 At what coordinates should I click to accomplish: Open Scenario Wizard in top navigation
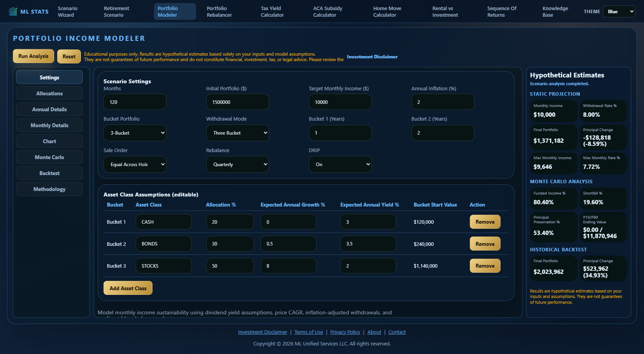pos(68,12)
